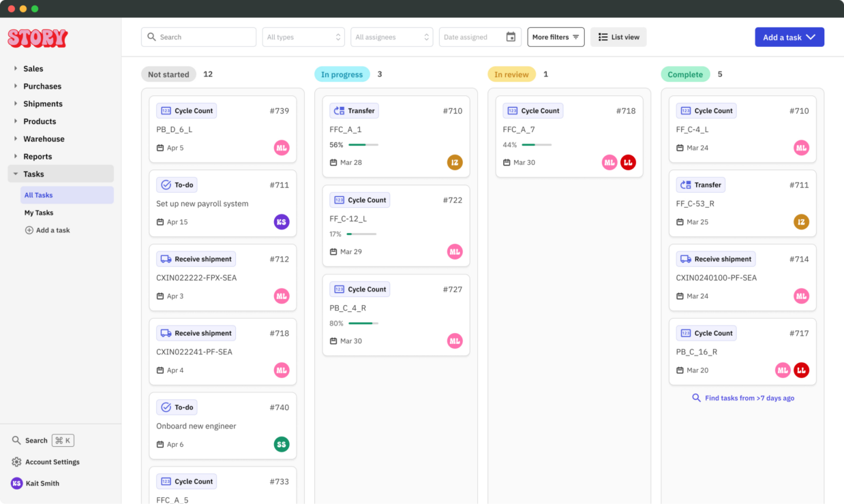This screenshot has height=504, width=844.
Task: Click Find tasks from >7 days ago
Action: click(742, 398)
